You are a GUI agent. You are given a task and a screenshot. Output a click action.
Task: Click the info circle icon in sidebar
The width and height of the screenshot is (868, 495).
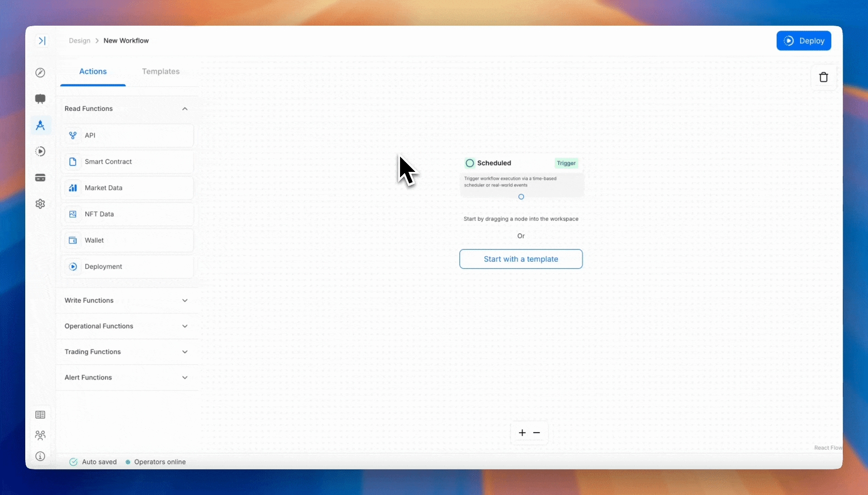coord(40,456)
